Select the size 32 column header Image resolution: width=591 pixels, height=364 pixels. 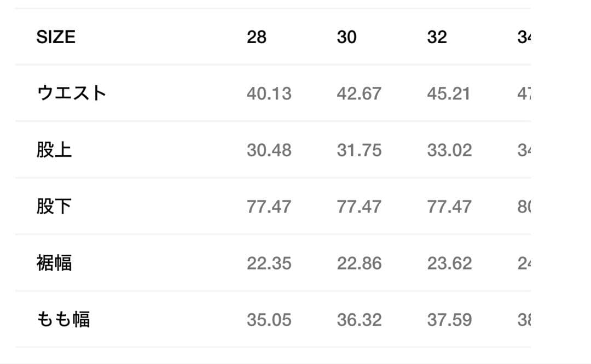(x=437, y=37)
